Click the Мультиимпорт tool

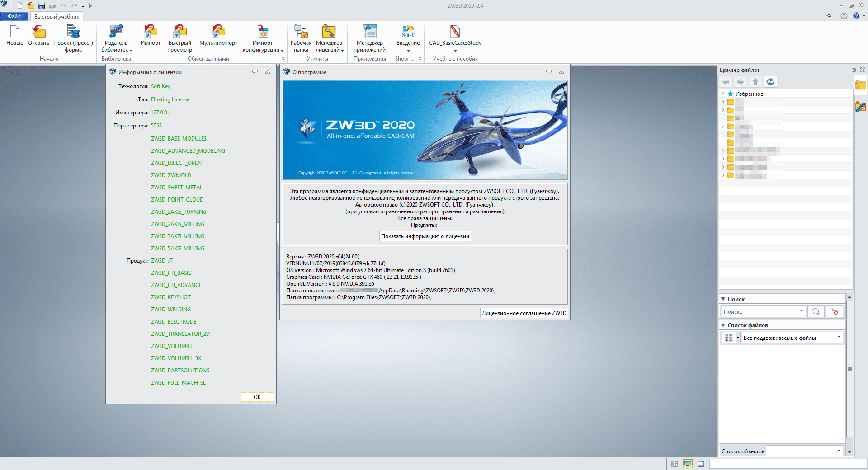pos(218,36)
